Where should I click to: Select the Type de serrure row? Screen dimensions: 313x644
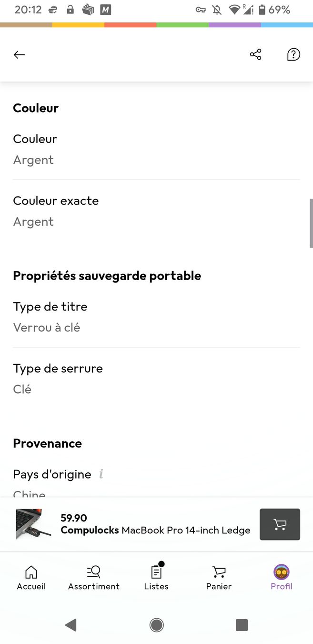(x=156, y=379)
